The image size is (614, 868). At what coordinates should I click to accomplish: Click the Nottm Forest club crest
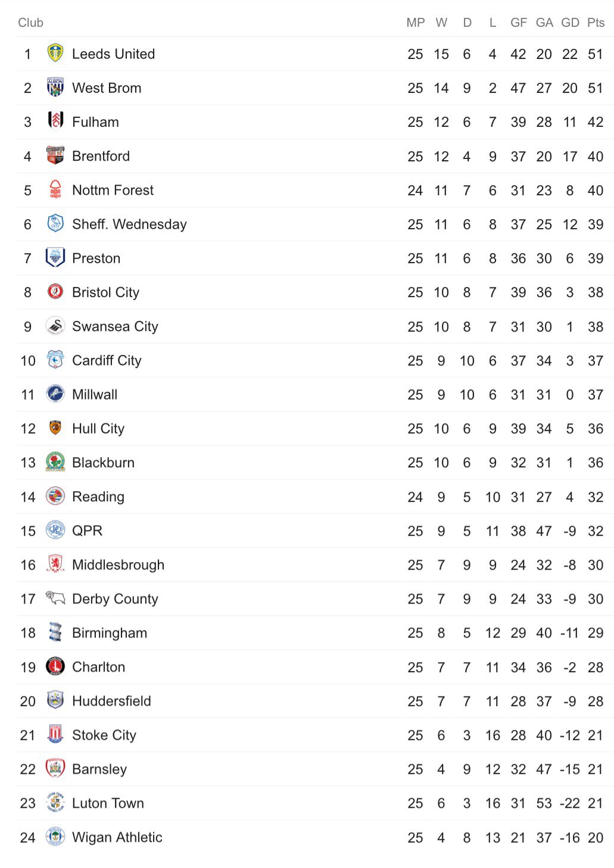pos(55,190)
